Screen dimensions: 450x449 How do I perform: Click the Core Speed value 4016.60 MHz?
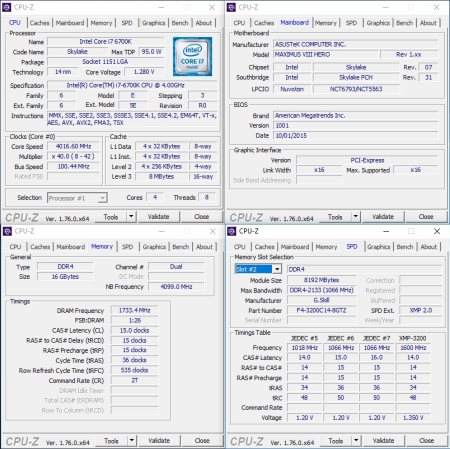74,146
